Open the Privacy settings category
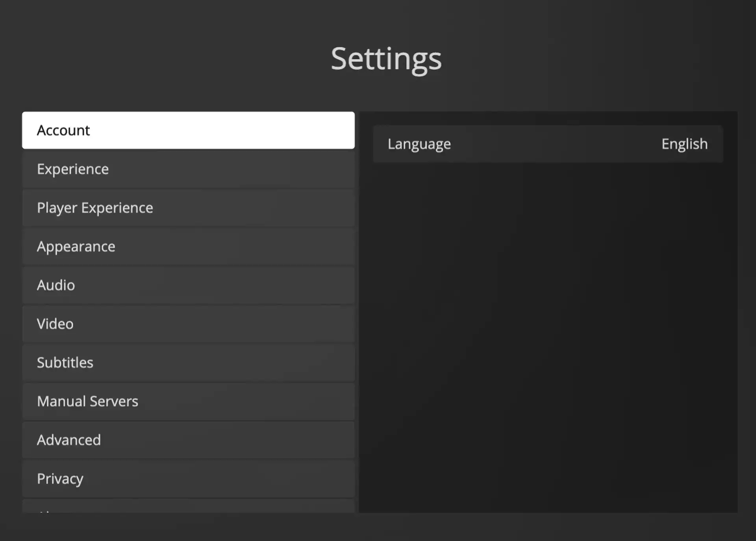 pos(189,478)
